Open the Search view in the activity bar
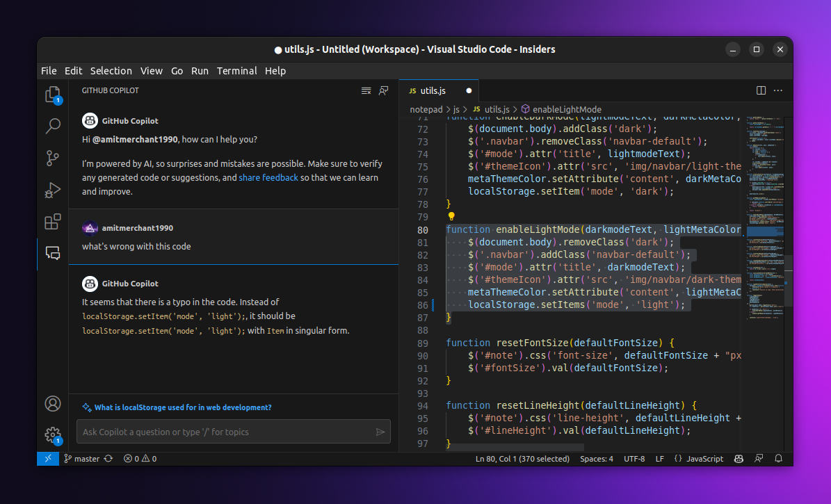The image size is (831, 504). pos(53,126)
